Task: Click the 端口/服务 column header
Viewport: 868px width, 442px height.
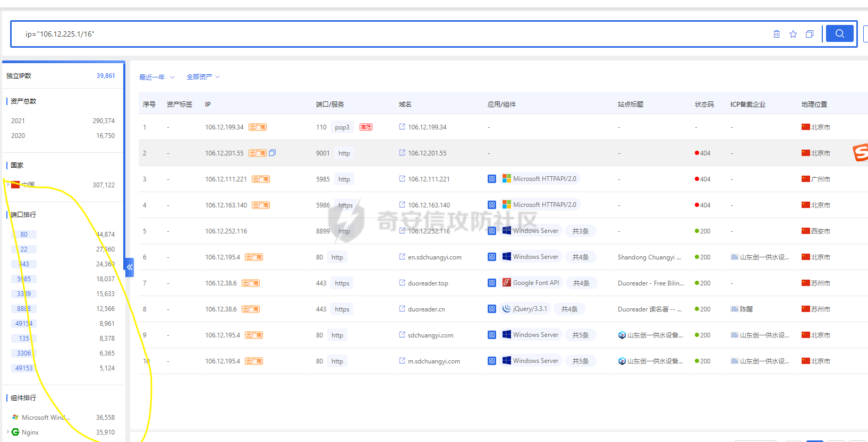Action: [x=330, y=105]
